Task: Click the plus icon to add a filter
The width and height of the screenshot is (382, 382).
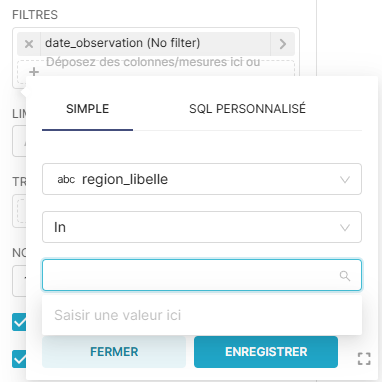Action: (x=34, y=72)
